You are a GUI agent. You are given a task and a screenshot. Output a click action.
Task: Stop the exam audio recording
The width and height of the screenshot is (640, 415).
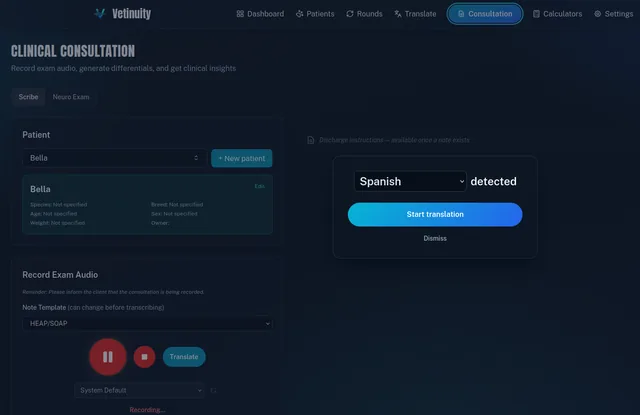coord(144,357)
